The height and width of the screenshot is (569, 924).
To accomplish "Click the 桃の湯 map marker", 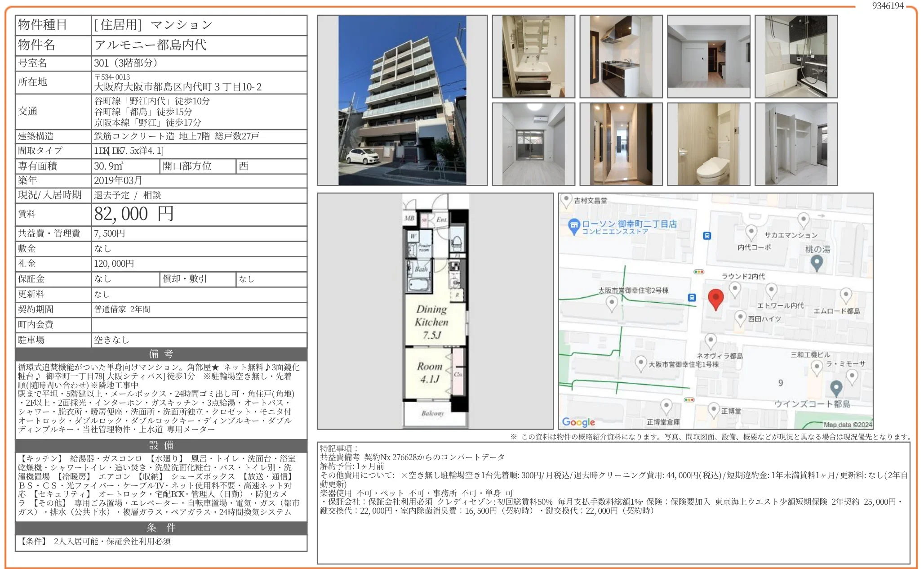I will point(817,263).
